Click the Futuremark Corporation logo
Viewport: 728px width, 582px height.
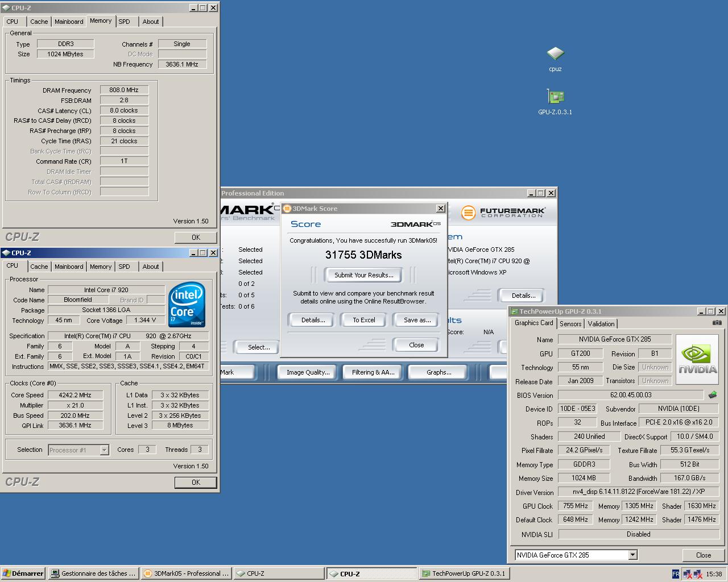tap(503, 213)
